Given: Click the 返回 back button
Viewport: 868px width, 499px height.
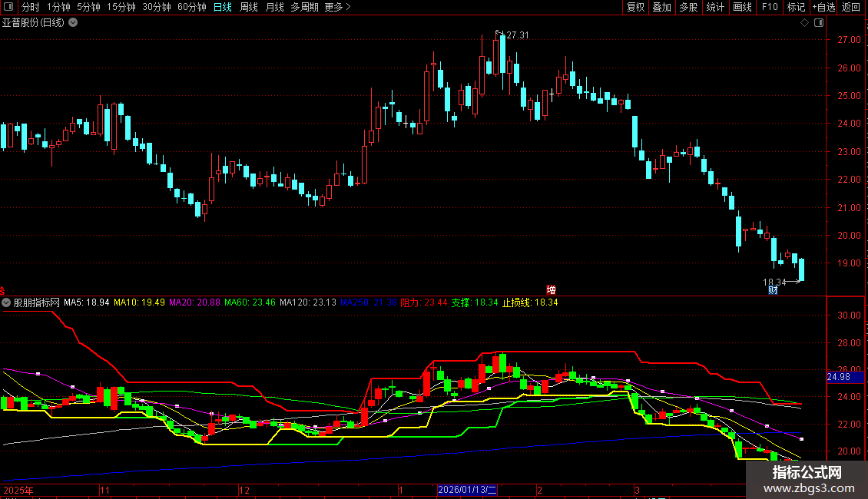Looking at the screenshot, I should (x=851, y=7).
